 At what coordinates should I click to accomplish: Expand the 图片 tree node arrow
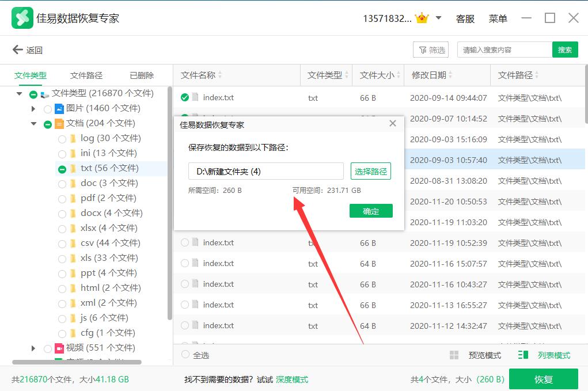pos(33,108)
